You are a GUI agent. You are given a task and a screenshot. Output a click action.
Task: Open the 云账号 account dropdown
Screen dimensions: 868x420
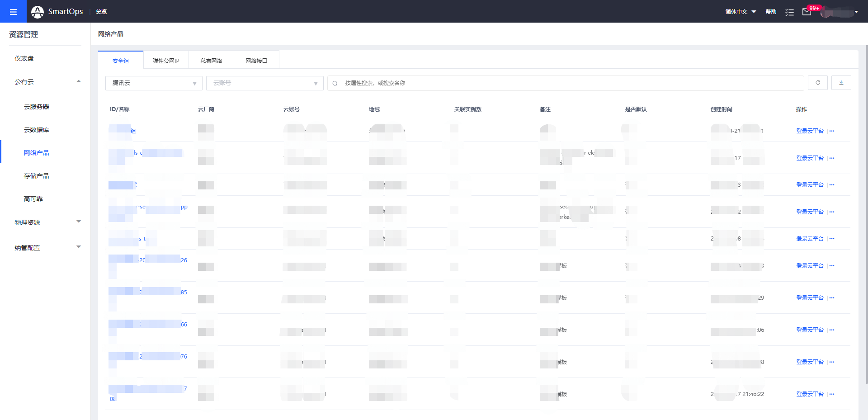(x=265, y=83)
